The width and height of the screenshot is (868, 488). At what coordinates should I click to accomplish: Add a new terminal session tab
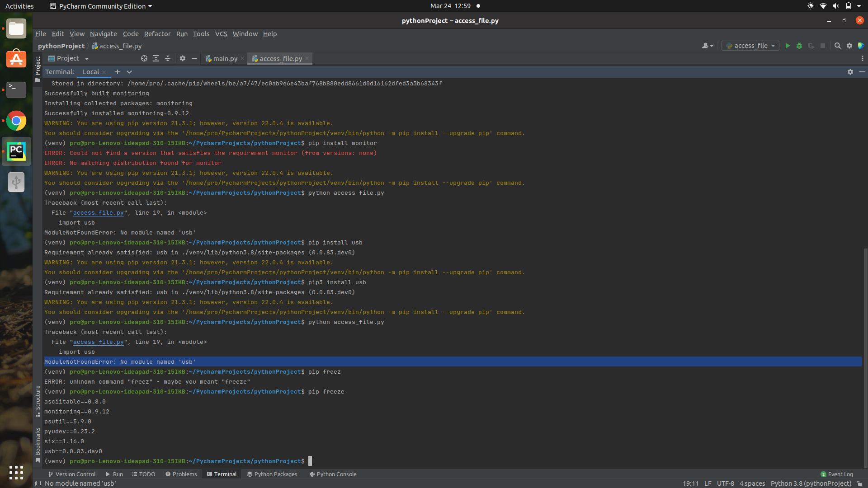pyautogui.click(x=118, y=72)
